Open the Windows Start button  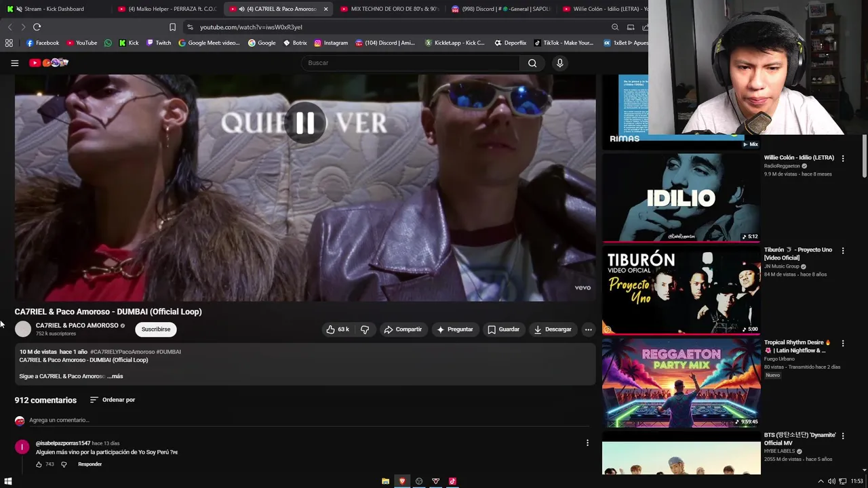pos(8,481)
